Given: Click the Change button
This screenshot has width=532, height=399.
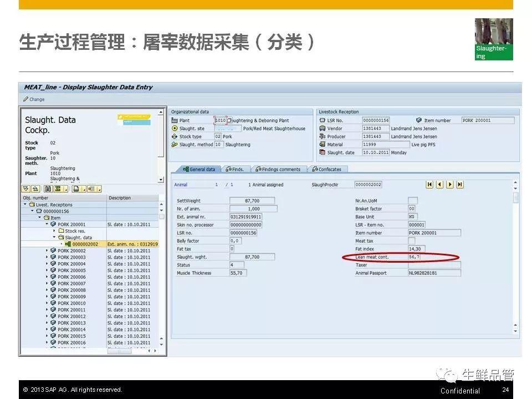Looking at the screenshot, I should click(34, 99).
